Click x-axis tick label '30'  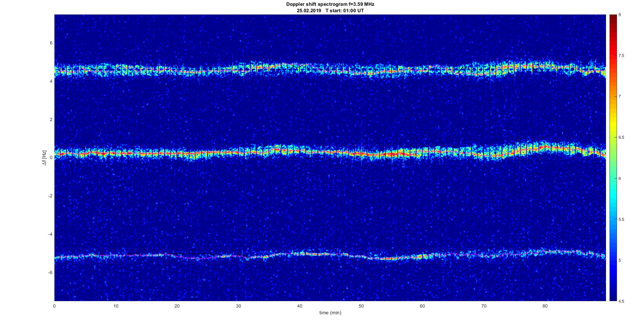click(x=238, y=306)
